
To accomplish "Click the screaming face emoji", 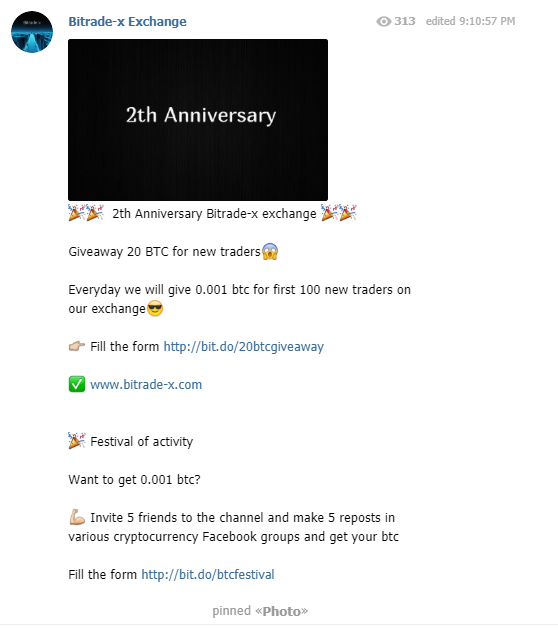I will pos(270,251).
